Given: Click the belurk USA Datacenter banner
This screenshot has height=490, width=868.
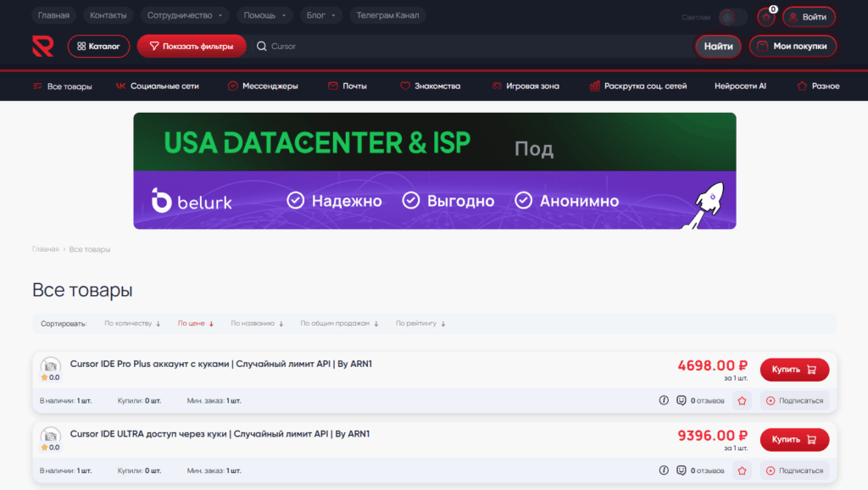Looking at the screenshot, I should click(435, 171).
